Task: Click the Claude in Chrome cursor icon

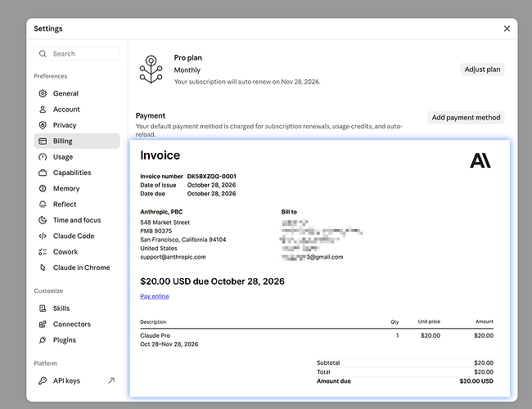Action: point(43,267)
